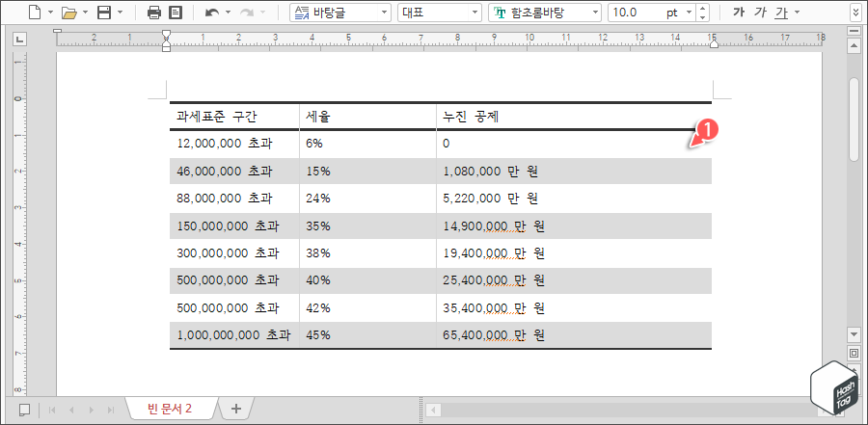The height and width of the screenshot is (425, 868).
Task: Toggle bold 가 formatting
Action: click(x=738, y=13)
